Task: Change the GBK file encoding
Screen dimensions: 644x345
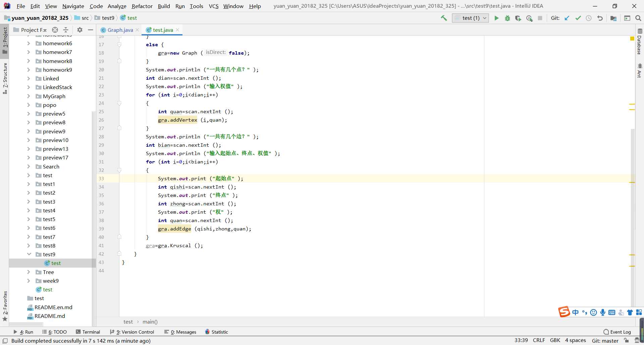Action: click(x=555, y=340)
